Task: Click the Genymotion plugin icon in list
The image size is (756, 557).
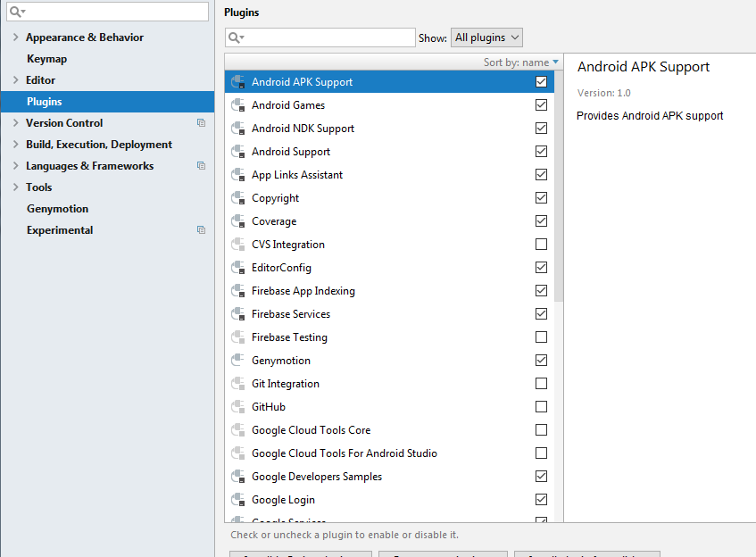Action: pos(238,361)
